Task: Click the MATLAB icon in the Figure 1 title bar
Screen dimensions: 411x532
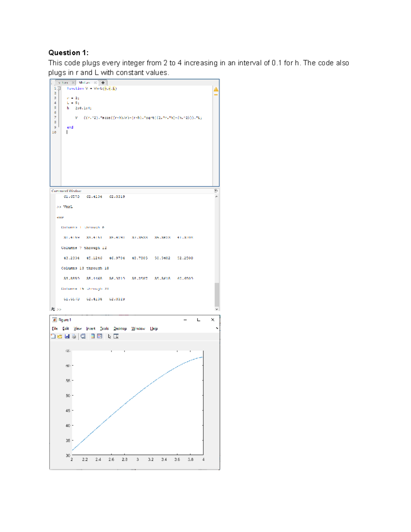Action: [x=55, y=319]
